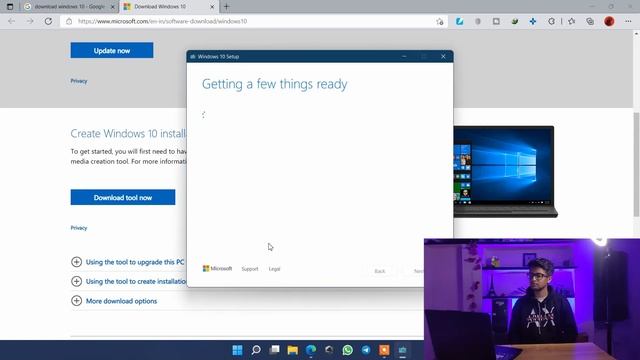Click the site info lock icon
640x360 pixels.
tap(69, 21)
